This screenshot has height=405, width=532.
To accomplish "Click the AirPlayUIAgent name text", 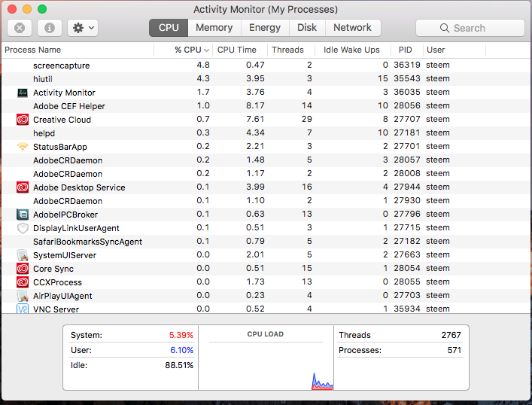I will click(x=62, y=296).
